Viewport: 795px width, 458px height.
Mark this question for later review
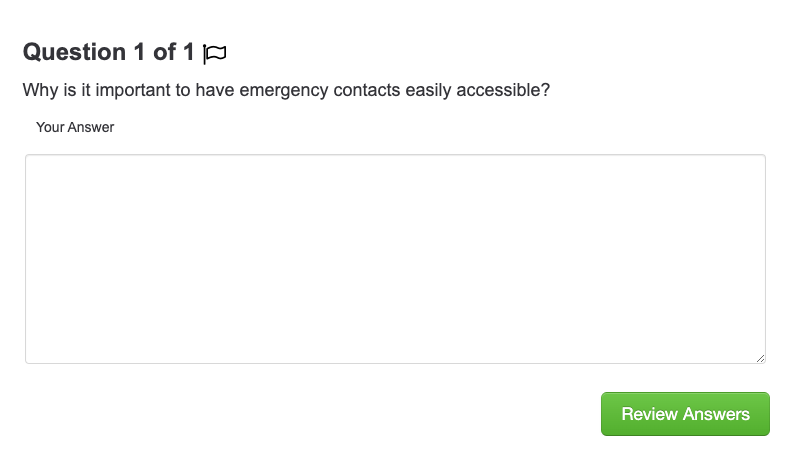(x=214, y=53)
